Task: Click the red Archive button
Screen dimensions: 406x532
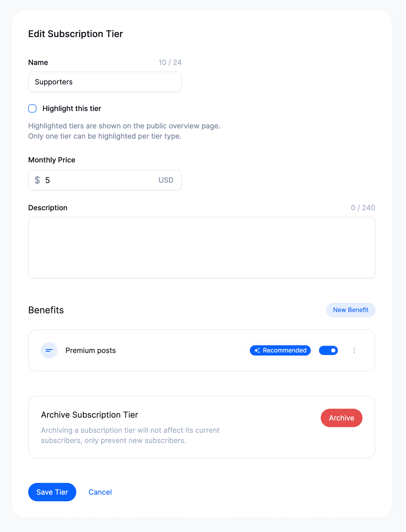Action: coord(341,418)
